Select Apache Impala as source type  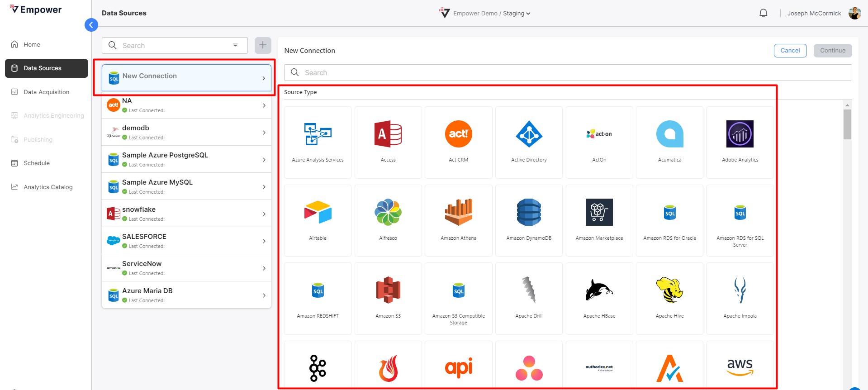[740, 299]
